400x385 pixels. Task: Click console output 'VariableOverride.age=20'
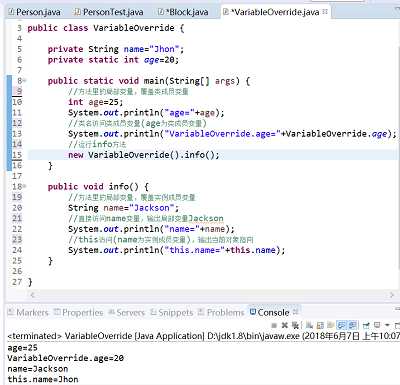[66, 358]
